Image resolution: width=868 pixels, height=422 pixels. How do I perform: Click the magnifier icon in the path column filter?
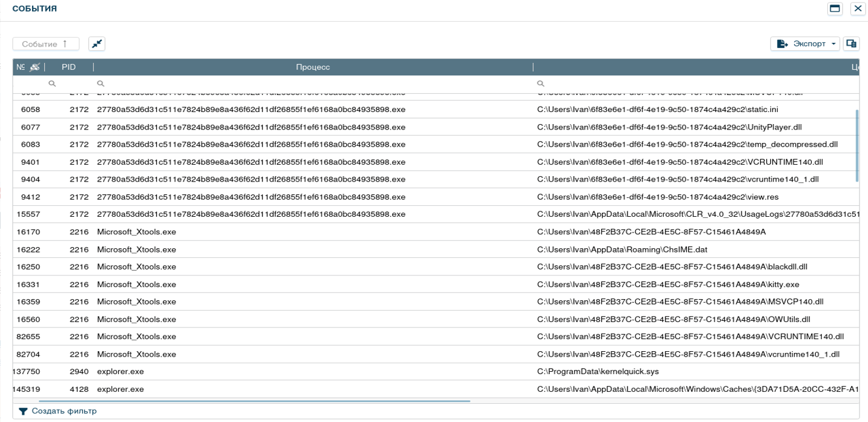tap(541, 84)
